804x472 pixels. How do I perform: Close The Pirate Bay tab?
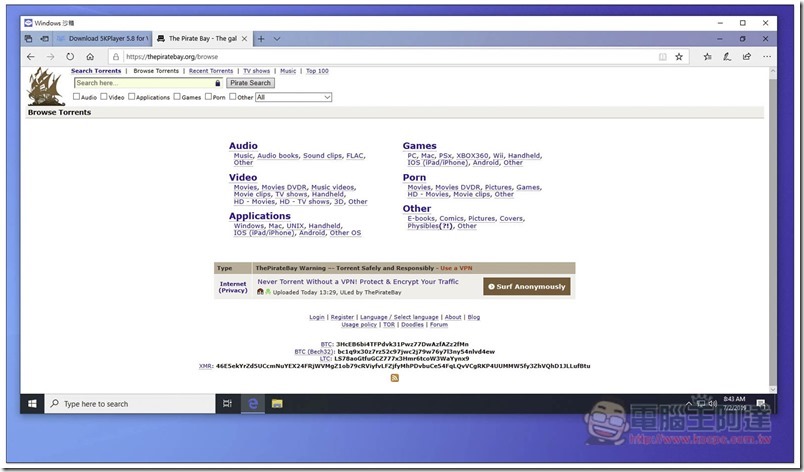point(245,39)
